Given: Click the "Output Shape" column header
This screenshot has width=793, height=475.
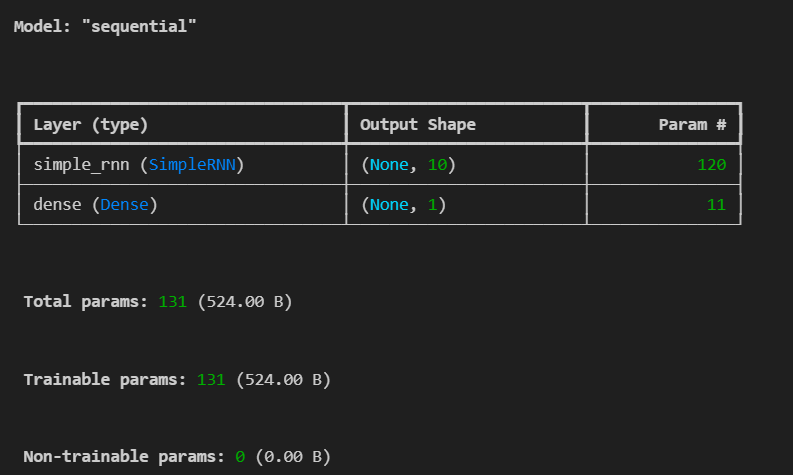Looking at the screenshot, I should coord(417,125).
